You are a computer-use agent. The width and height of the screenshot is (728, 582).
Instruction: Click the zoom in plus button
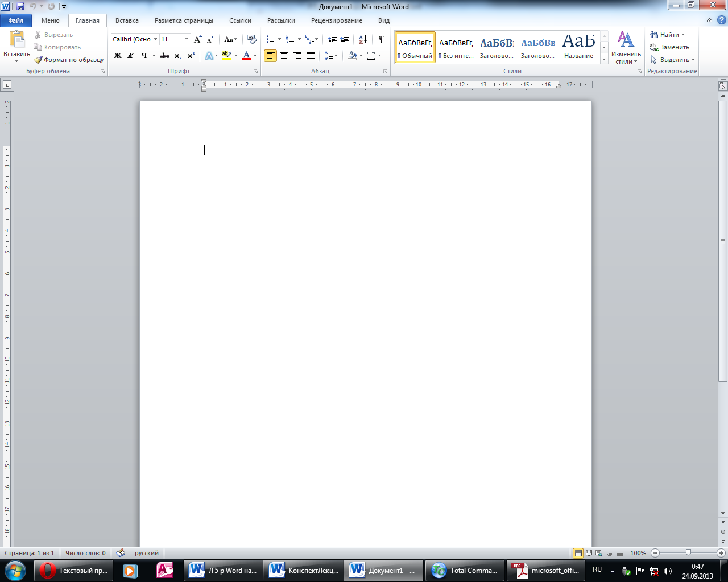point(721,553)
